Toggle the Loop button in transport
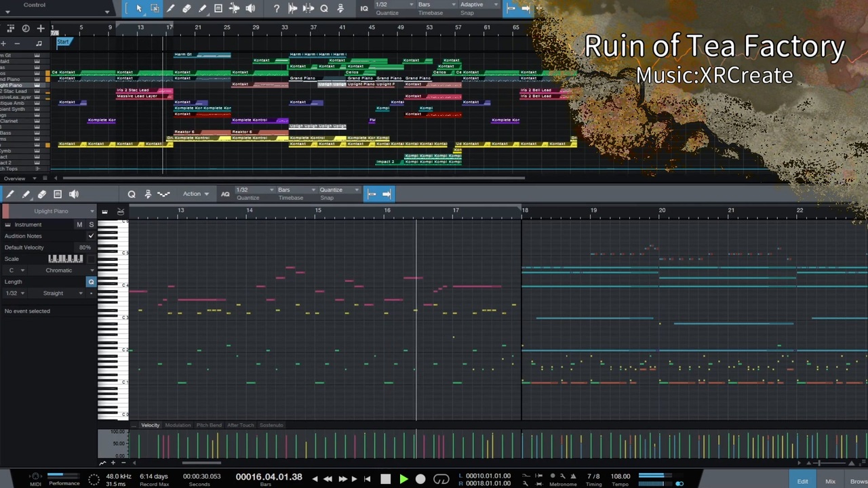The height and width of the screenshot is (488, 868). click(441, 479)
